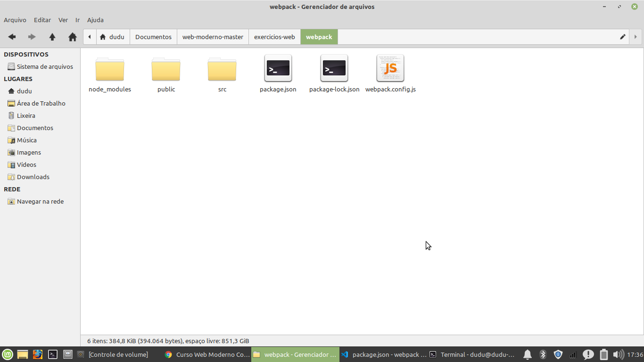Open Música in sidebar
Image resolution: width=644 pixels, height=362 pixels.
[x=40, y=140]
